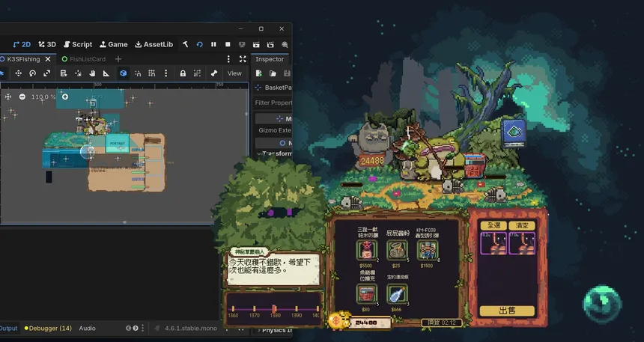Open the Debugger (14) panel
The width and height of the screenshot is (644, 342).
tap(48, 329)
